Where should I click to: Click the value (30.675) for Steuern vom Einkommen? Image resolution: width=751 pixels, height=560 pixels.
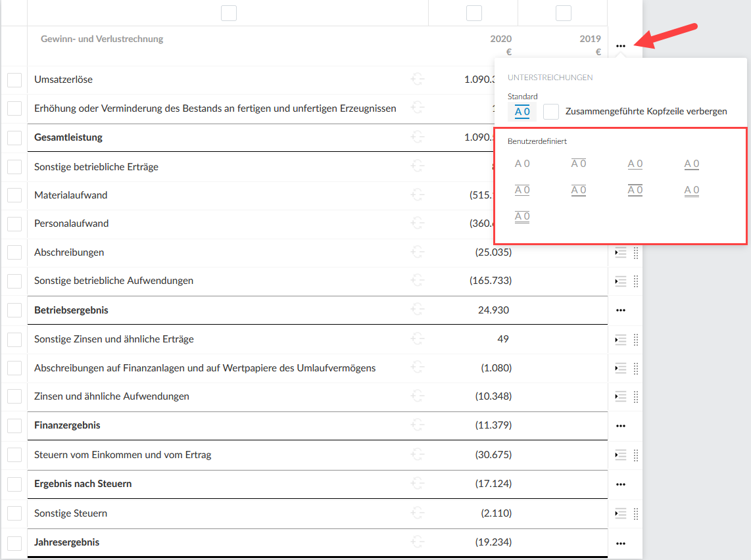pos(493,454)
